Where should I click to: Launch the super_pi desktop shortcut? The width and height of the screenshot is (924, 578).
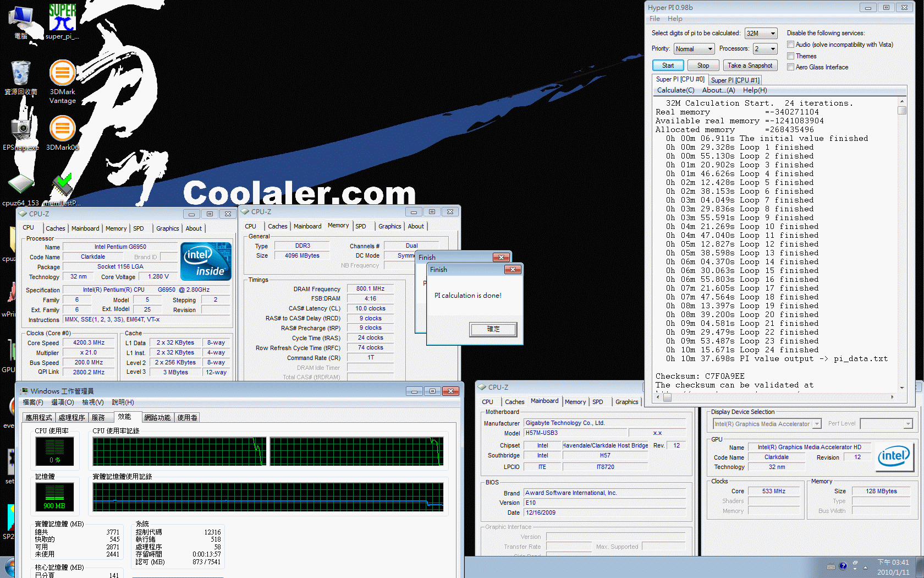[x=62, y=22]
